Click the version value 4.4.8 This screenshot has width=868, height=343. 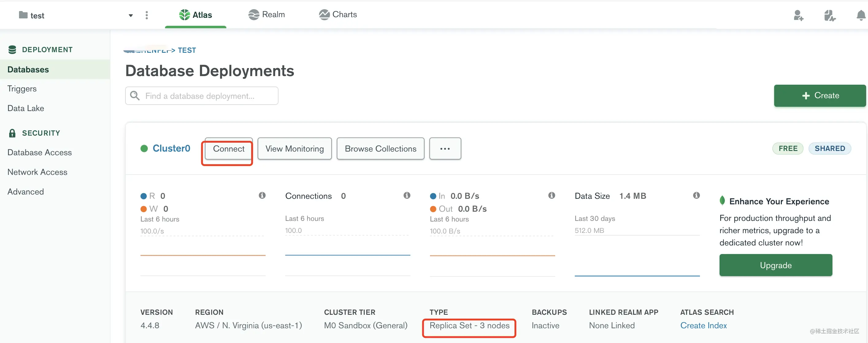pyautogui.click(x=150, y=326)
